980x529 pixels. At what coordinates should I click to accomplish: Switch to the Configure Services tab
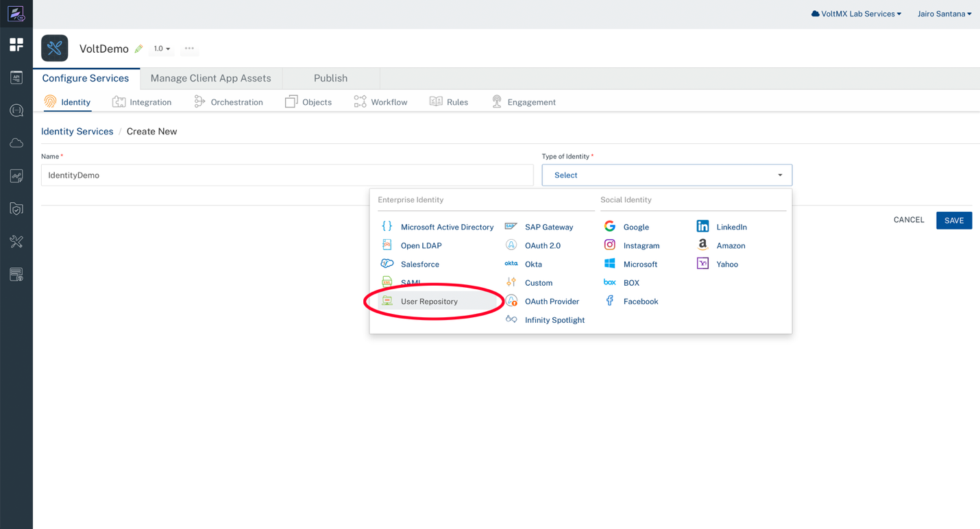[86, 78]
